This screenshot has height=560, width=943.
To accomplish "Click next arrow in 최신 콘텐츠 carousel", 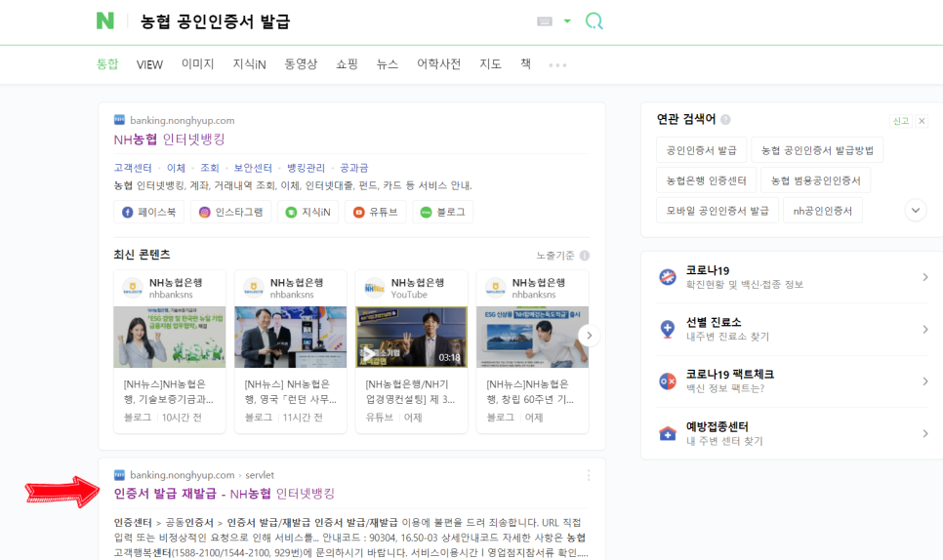I will tap(590, 336).
